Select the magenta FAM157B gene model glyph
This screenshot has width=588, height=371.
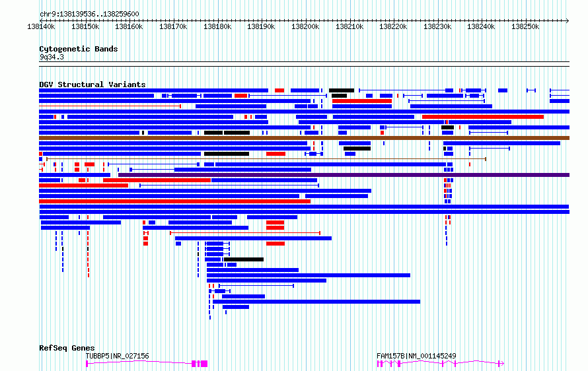[440, 364]
